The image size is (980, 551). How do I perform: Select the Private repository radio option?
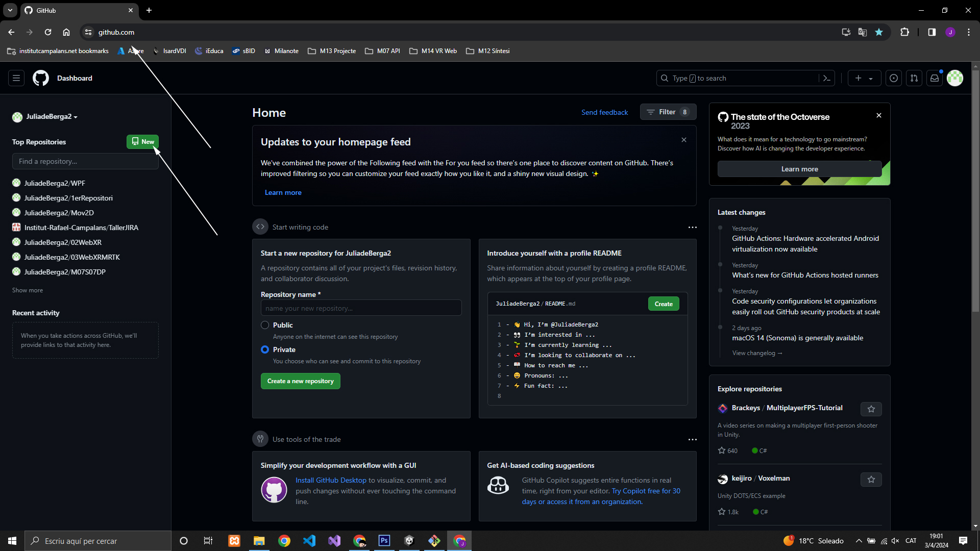(x=265, y=349)
